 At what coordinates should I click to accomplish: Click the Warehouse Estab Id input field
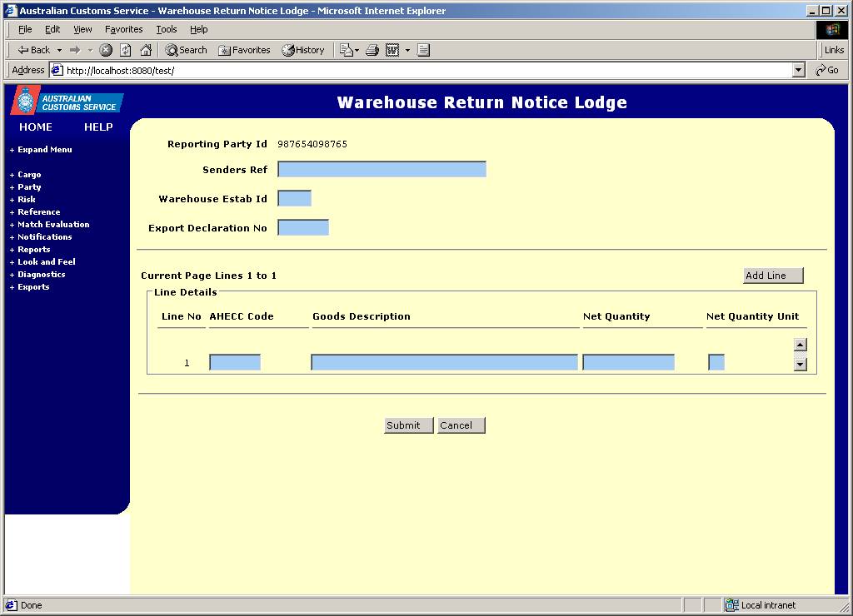pyautogui.click(x=294, y=198)
